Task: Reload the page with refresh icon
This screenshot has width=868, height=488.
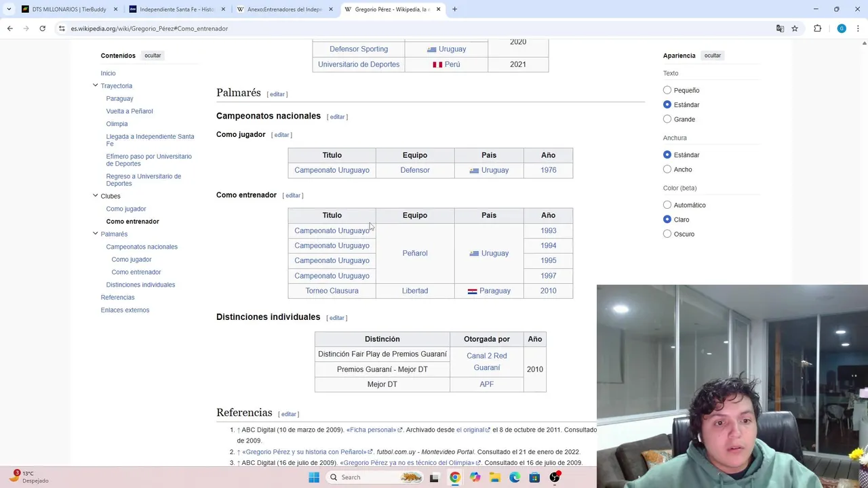Action: pyautogui.click(x=42, y=28)
